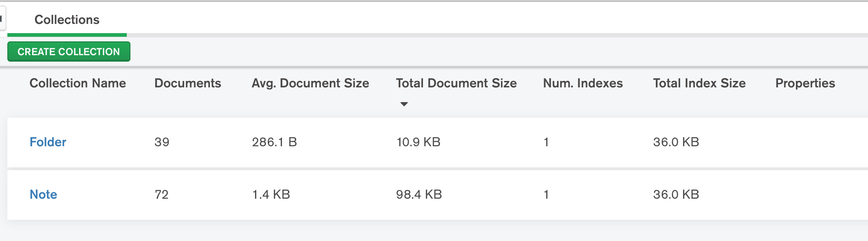Screen dimensions: 868x241
Task: Sort by Num. Indexes column header
Action: pos(583,83)
